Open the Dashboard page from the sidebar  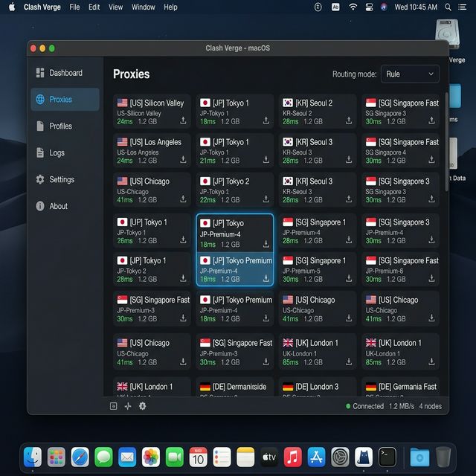pos(65,73)
